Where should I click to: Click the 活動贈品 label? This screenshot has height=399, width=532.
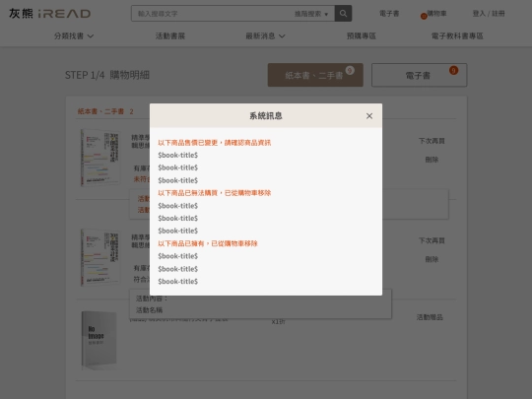coord(430,317)
